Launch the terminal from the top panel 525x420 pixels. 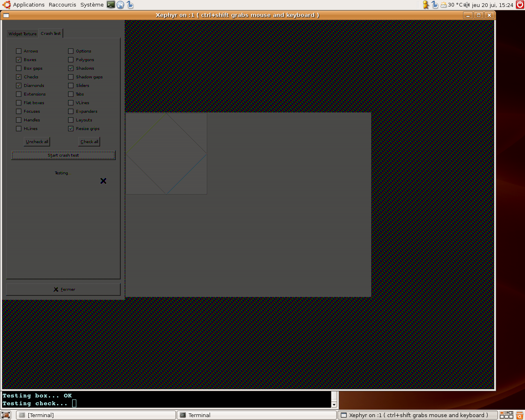[x=111, y=5]
